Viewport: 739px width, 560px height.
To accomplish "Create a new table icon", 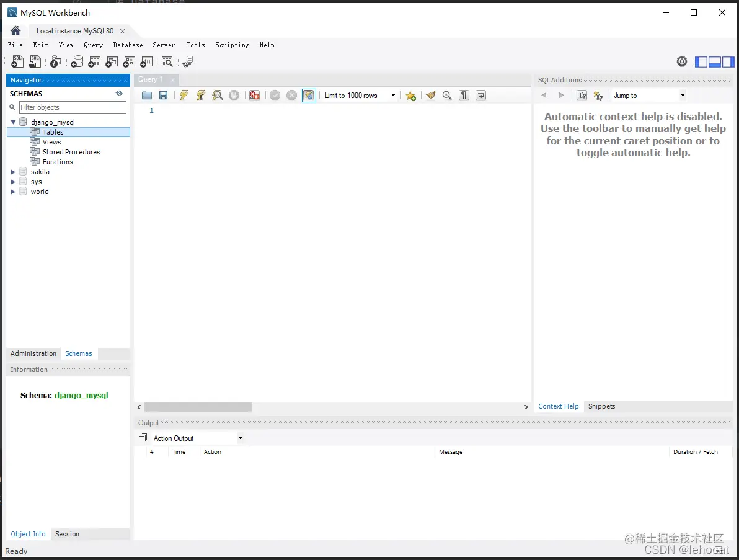I will pos(94,61).
